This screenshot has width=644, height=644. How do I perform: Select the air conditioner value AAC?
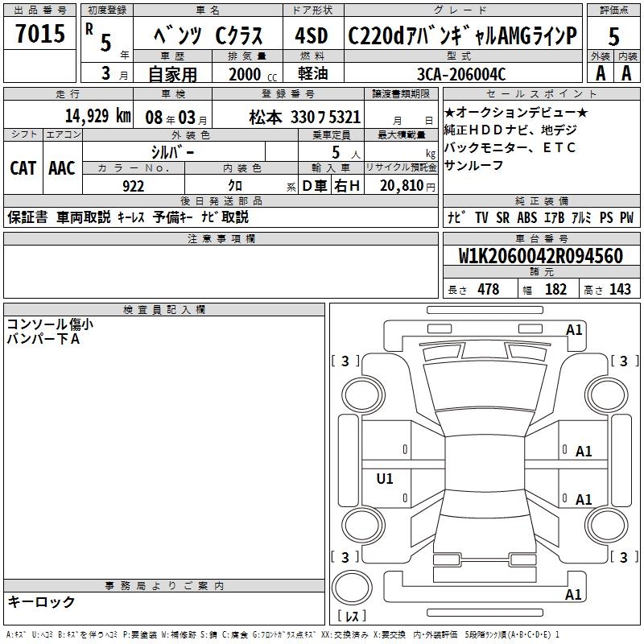click(x=62, y=168)
